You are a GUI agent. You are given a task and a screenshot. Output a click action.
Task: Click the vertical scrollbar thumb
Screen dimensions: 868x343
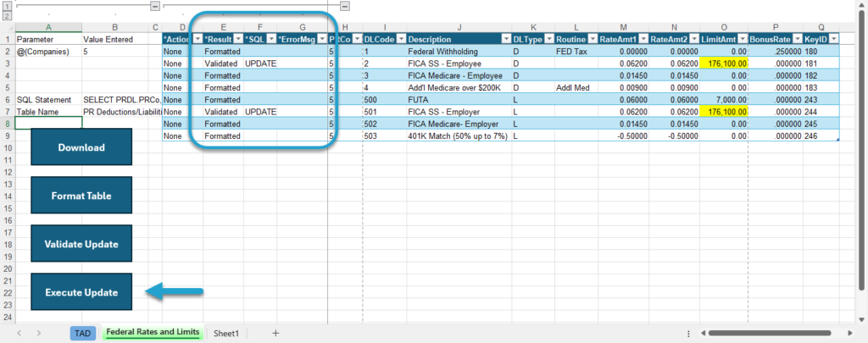point(861,149)
